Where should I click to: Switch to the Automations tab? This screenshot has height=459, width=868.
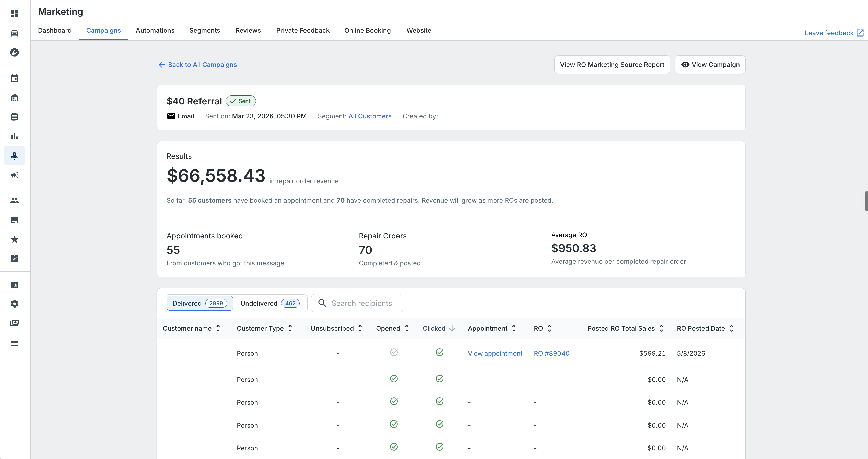(x=155, y=30)
